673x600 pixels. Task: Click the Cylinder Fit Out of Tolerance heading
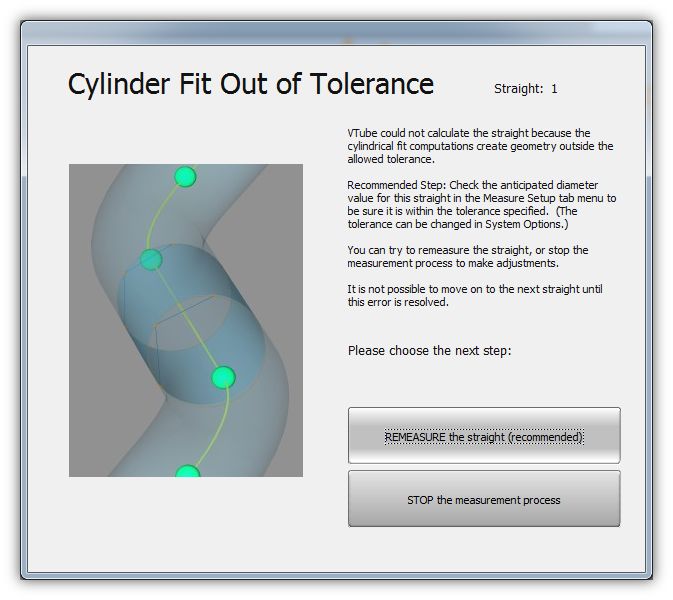click(250, 85)
